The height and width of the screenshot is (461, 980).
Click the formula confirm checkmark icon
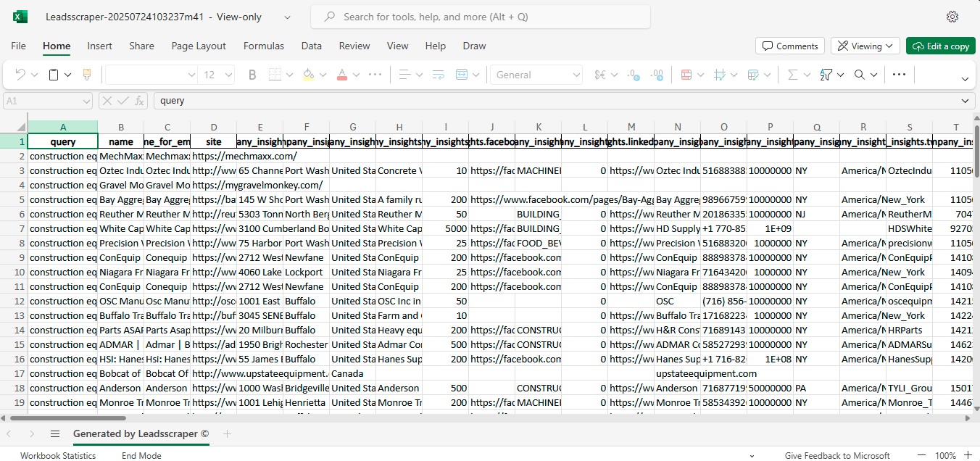click(x=123, y=101)
